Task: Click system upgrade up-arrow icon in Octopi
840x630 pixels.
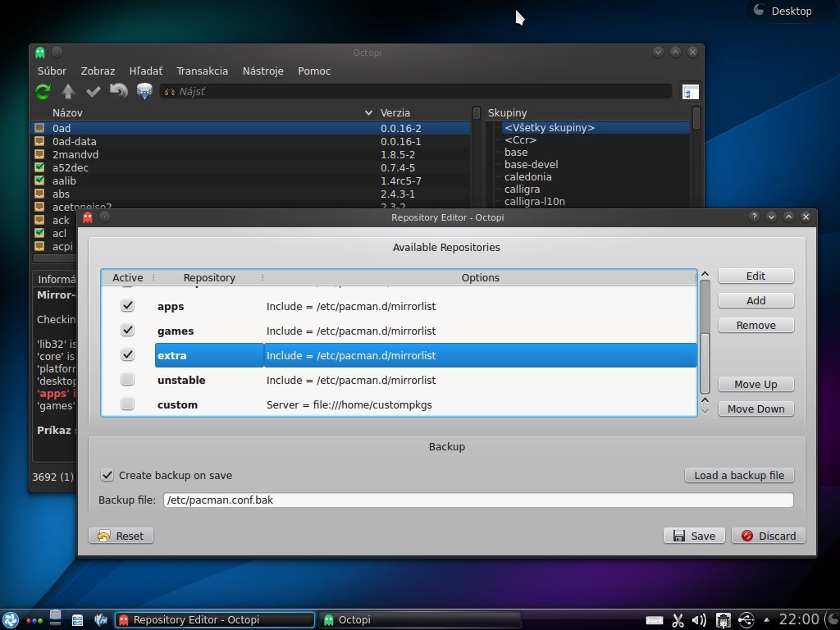Action: pyautogui.click(x=67, y=92)
